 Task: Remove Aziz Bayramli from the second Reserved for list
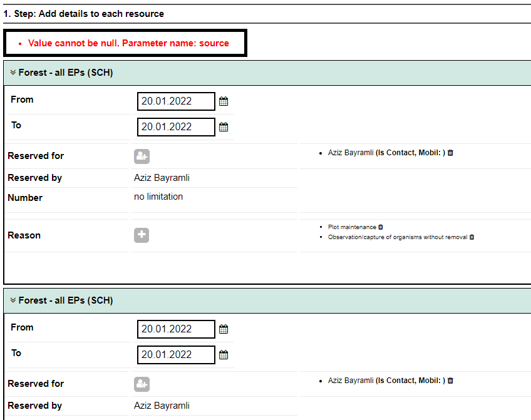click(450, 380)
